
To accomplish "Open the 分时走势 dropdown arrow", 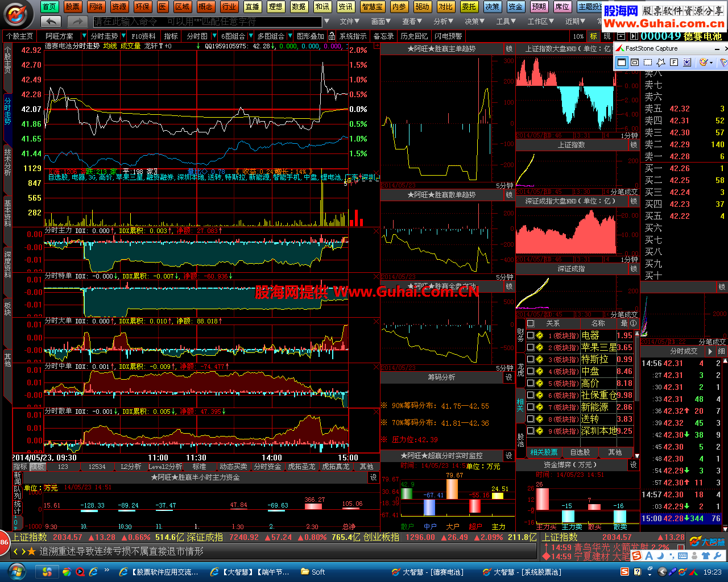I will 123,36.
